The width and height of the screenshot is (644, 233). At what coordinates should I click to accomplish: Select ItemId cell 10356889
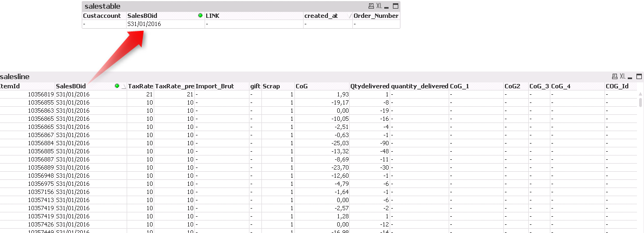(x=41, y=167)
